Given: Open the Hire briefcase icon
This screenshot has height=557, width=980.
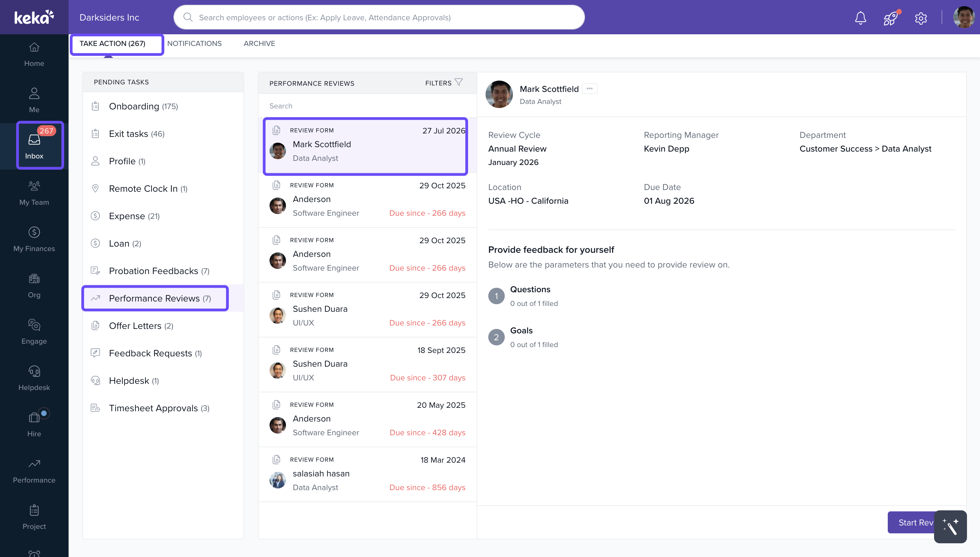Looking at the screenshot, I should coord(34,417).
